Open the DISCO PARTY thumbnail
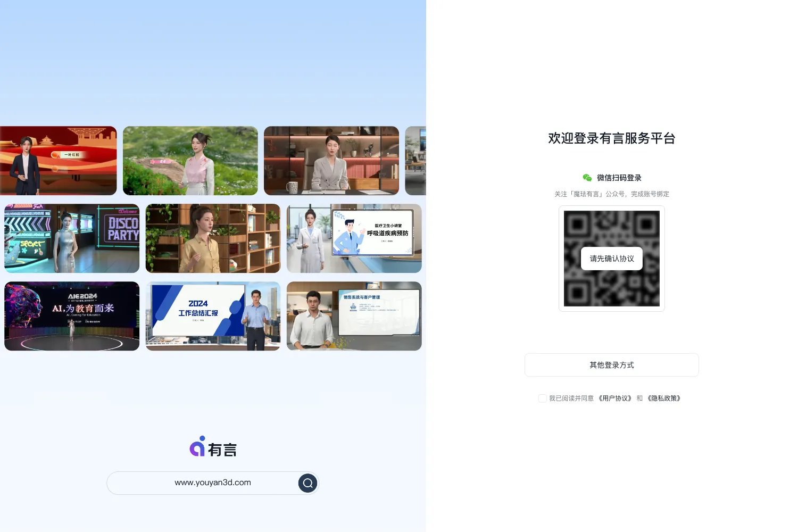The width and height of the screenshot is (798, 532). 72,238
